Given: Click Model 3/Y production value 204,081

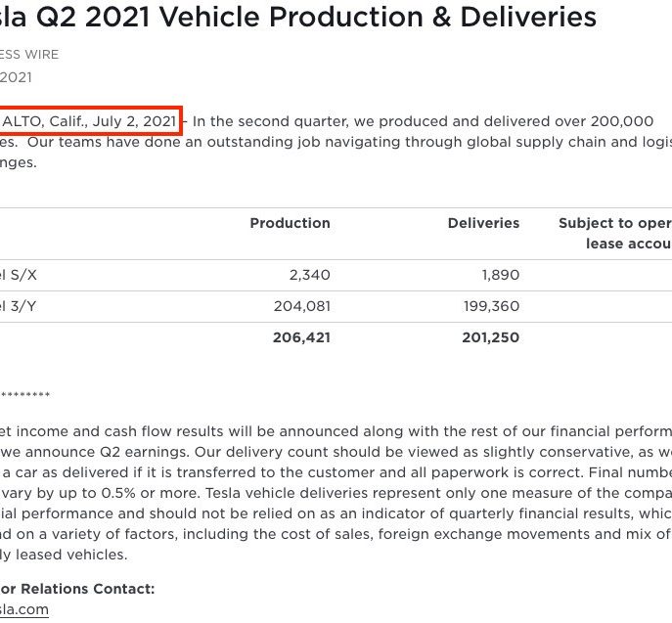Looking at the screenshot, I should coord(302,306).
